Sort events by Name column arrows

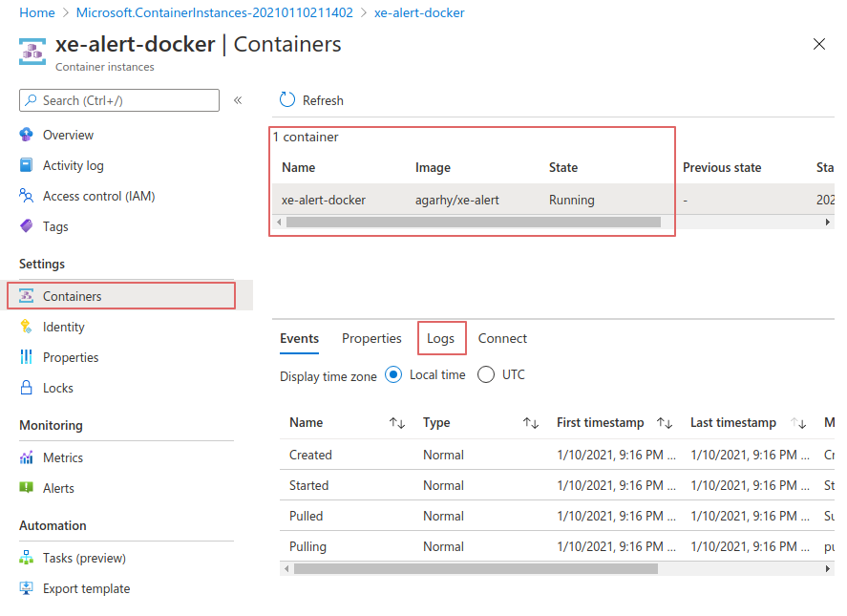coord(397,423)
